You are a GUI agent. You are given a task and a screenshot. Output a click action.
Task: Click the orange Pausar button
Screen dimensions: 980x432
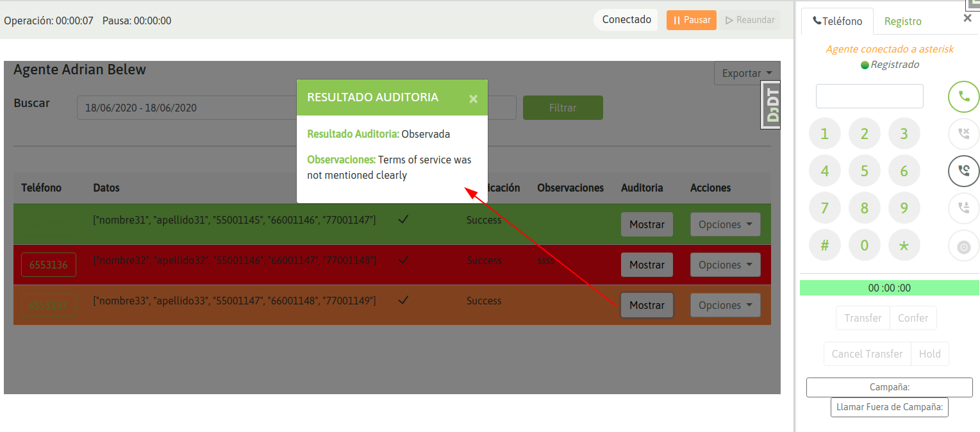[x=691, y=20]
